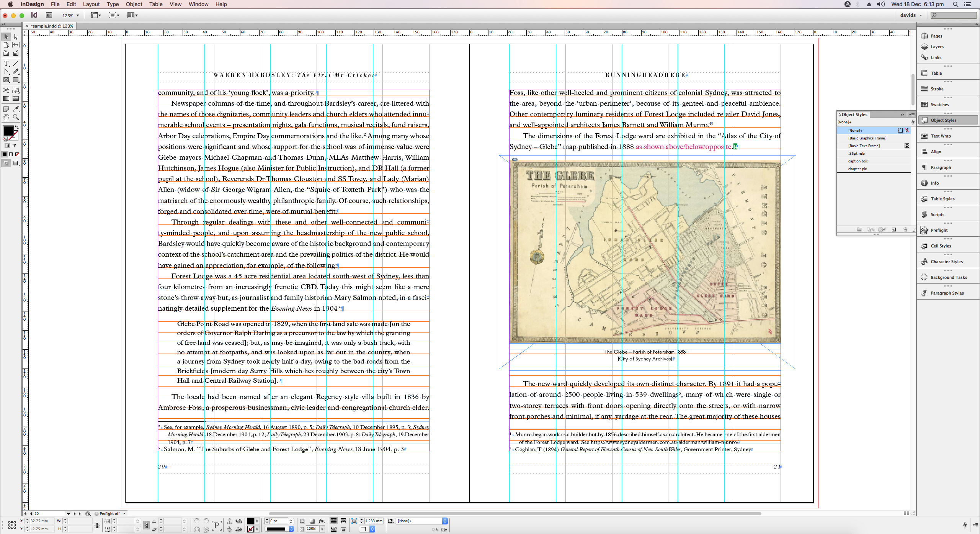Open the zoom level dropdown at 123%
This screenshot has width=980, height=534.
[x=78, y=16]
